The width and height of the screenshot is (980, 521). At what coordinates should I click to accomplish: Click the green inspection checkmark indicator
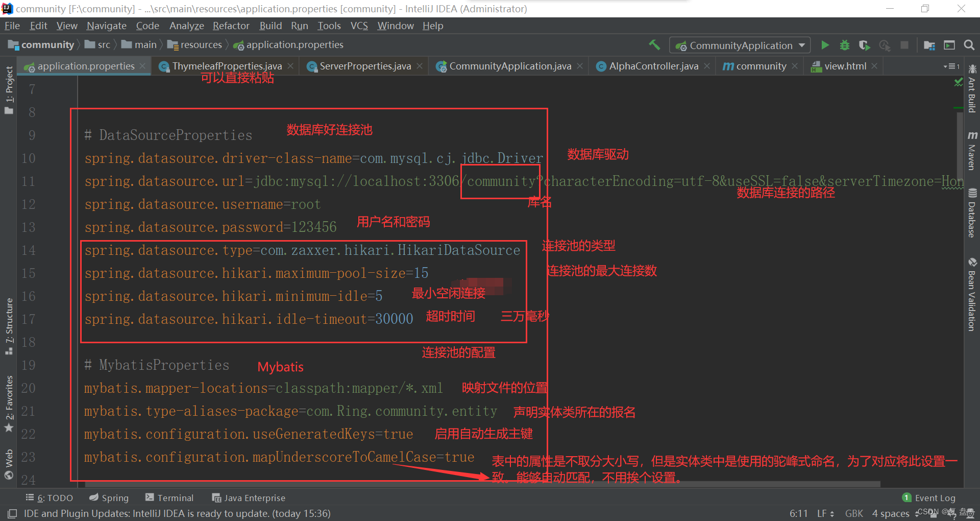958,82
